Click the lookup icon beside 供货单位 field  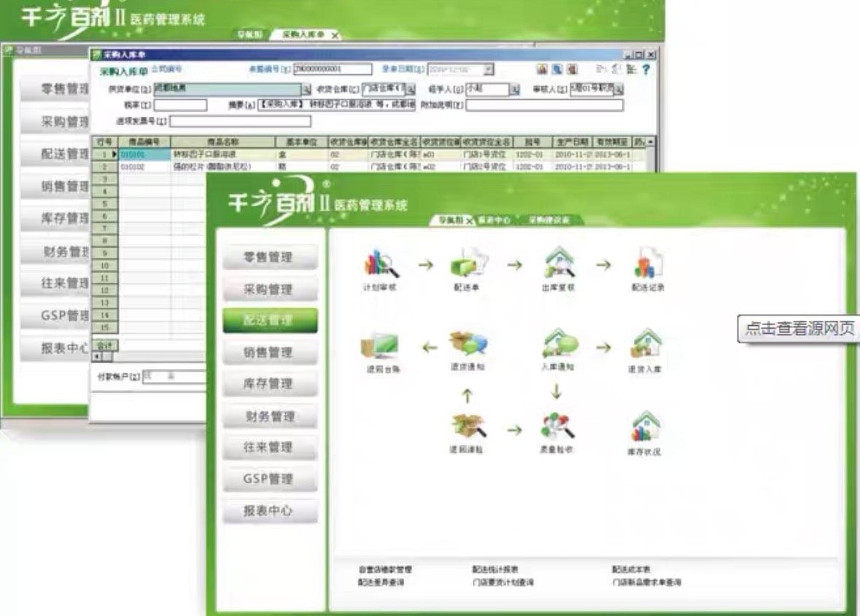(306, 90)
